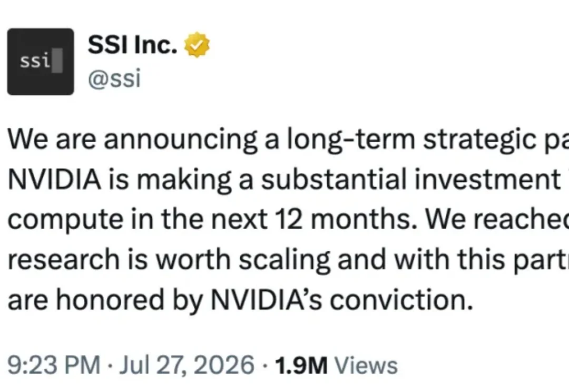Click the 'compute in the next 12 months' text
Viewport: 569px width, 392px height.
pos(212,220)
